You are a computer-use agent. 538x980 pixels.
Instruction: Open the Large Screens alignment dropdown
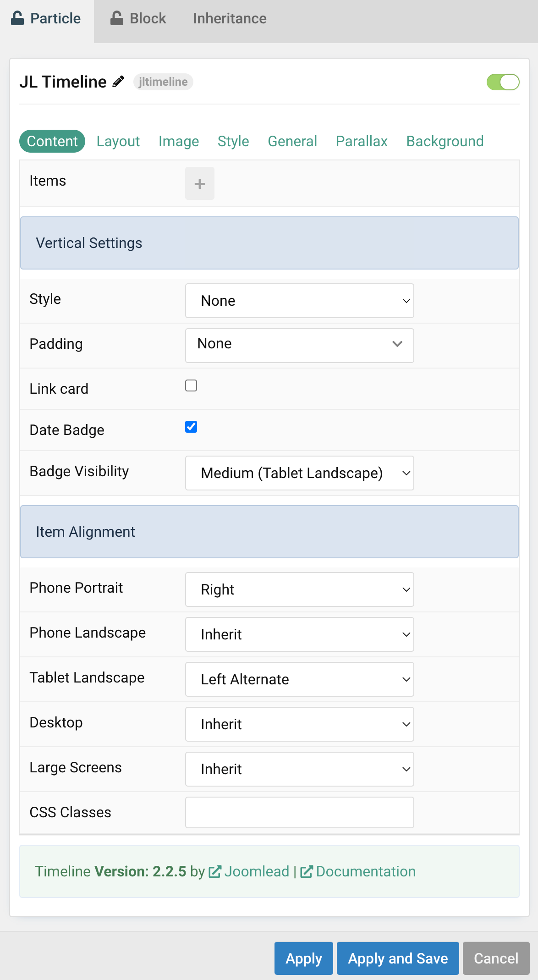click(x=299, y=769)
